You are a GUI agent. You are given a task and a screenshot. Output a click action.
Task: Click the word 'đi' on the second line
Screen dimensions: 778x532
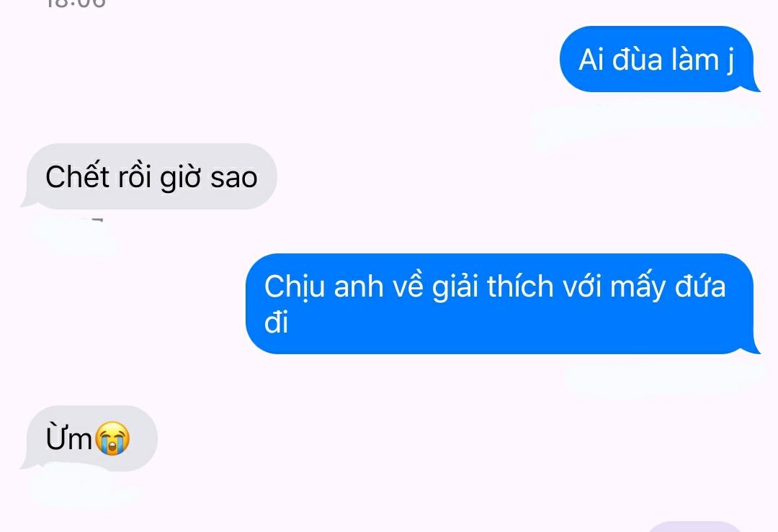(276, 322)
